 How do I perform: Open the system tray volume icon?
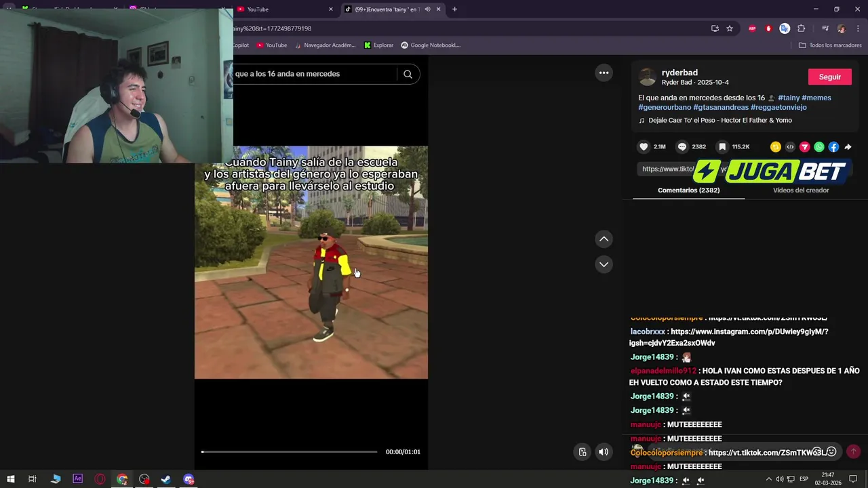tap(779, 479)
